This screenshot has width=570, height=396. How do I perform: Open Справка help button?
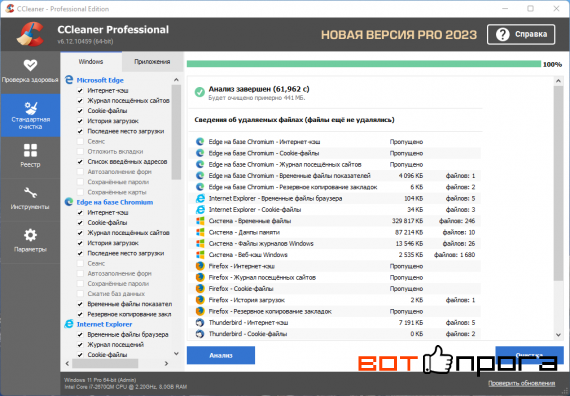pyautogui.click(x=521, y=35)
